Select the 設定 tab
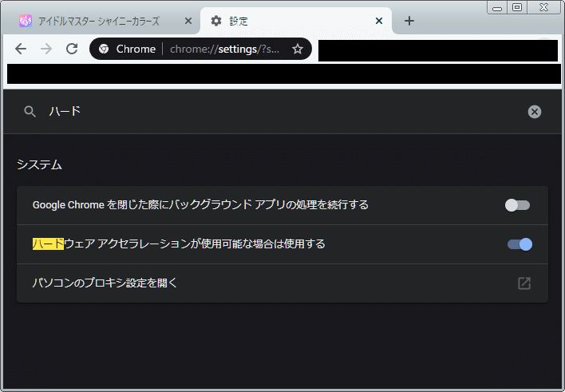 click(x=295, y=21)
